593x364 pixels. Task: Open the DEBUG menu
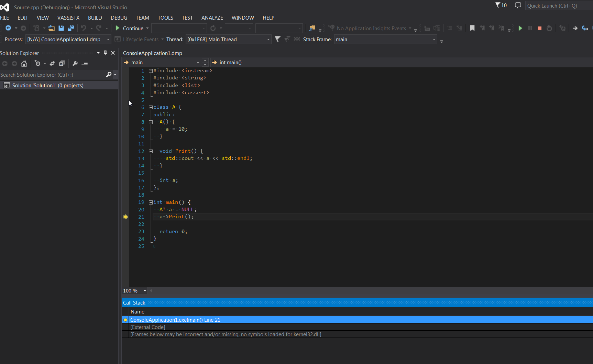click(119, 18)
